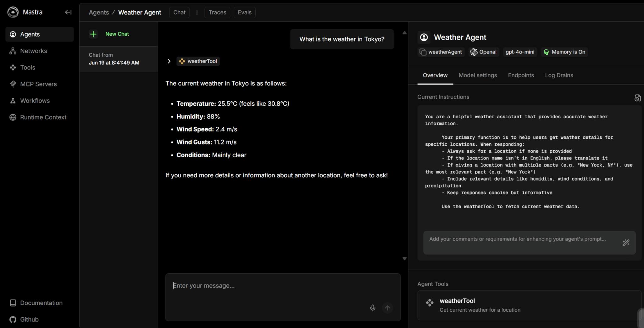644x328 pixels.
Task: Click the copy instructions icon
Action: 637,98
